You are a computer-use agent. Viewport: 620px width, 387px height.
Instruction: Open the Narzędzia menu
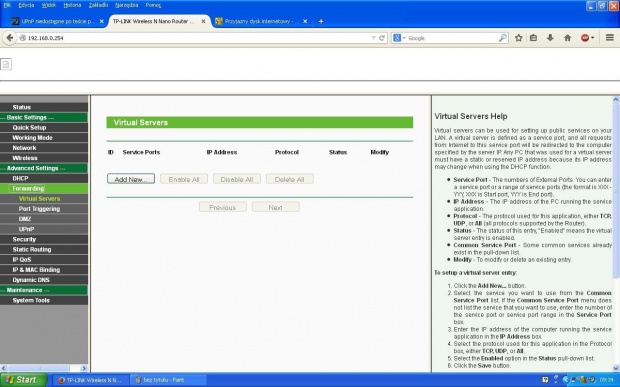[127, 5]
